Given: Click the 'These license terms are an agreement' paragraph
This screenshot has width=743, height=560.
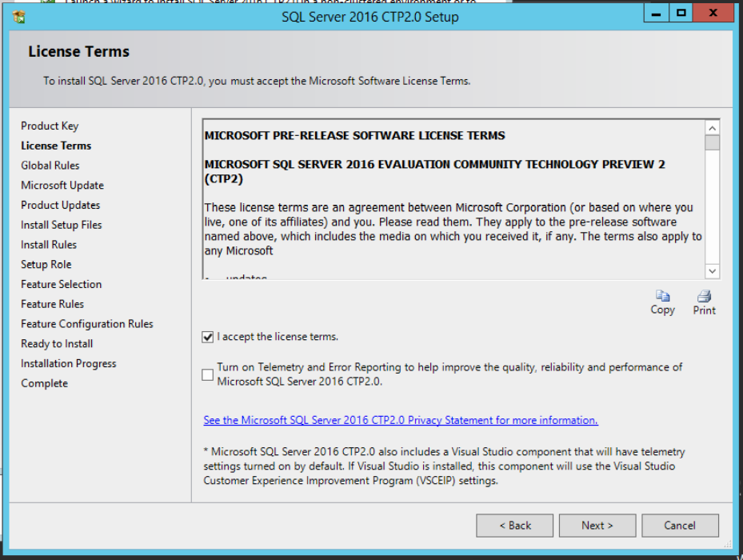Looking at the screenshot, I should click(453, 229).
